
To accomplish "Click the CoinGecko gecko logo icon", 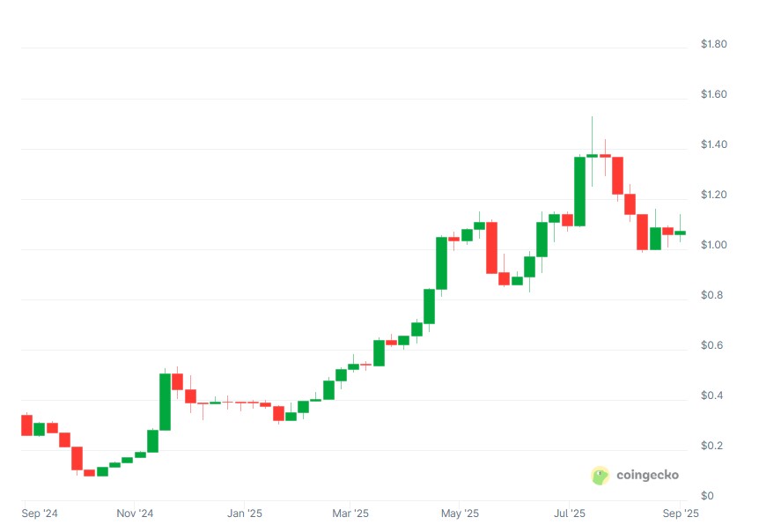I will click(601, 476).
